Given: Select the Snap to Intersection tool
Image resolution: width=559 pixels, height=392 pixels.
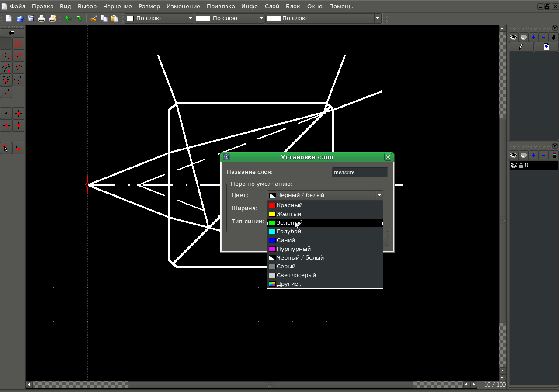Looking at the screenshot, I should tap(18, 80).
